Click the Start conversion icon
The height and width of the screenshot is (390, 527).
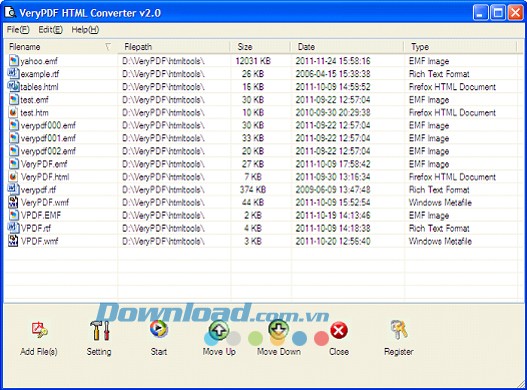coord(159,329)
